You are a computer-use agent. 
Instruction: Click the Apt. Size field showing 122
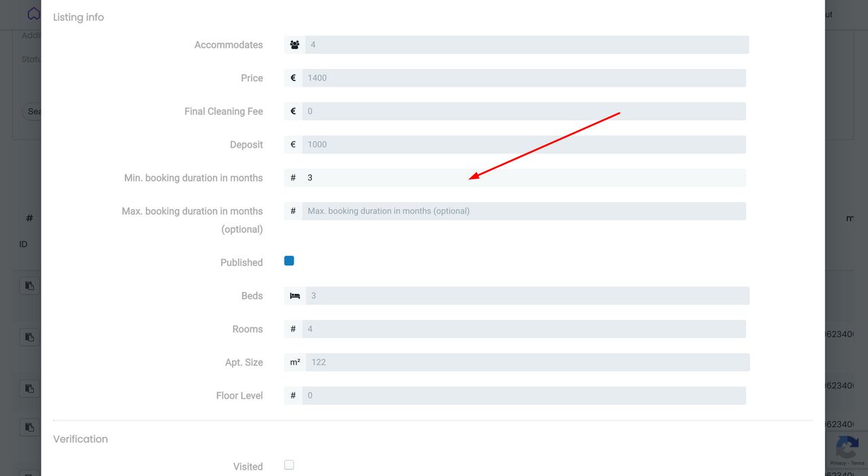coord(527,362)
